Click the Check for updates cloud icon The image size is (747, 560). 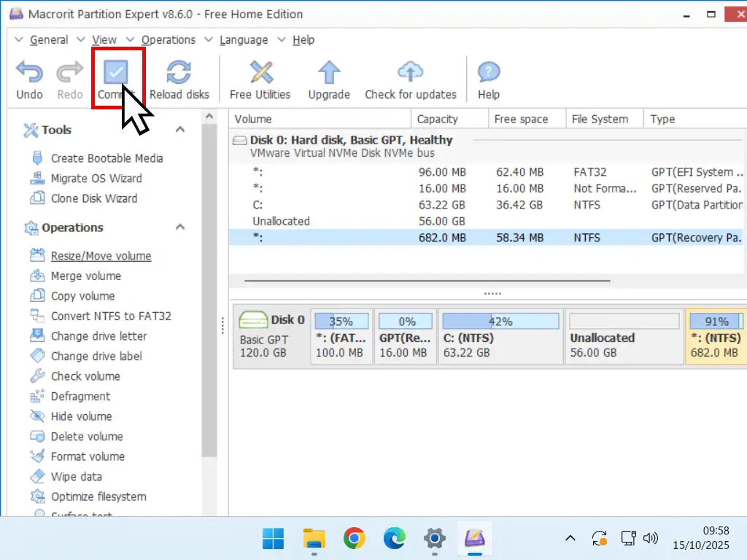point(410,73)
